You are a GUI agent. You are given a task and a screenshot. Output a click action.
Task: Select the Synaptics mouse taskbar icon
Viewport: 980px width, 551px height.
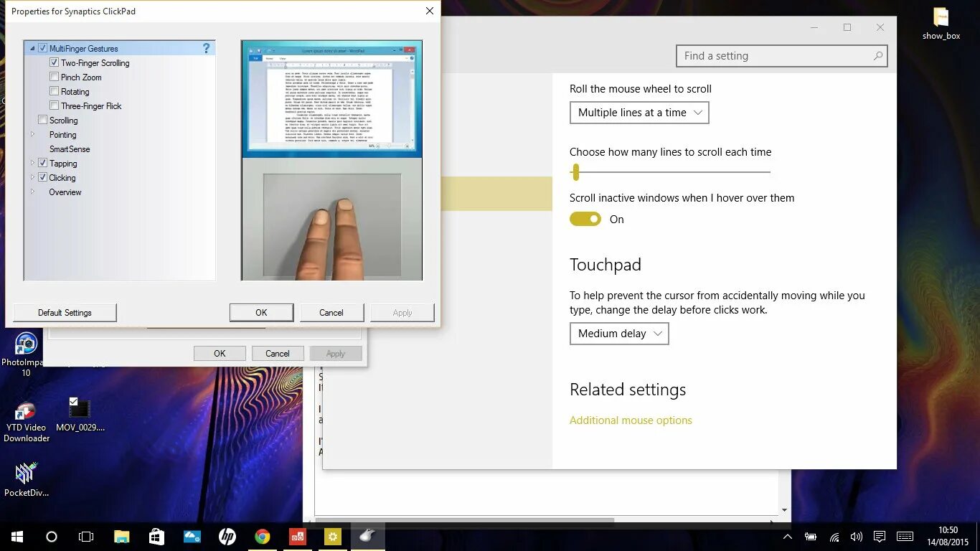tap(367, 537)
